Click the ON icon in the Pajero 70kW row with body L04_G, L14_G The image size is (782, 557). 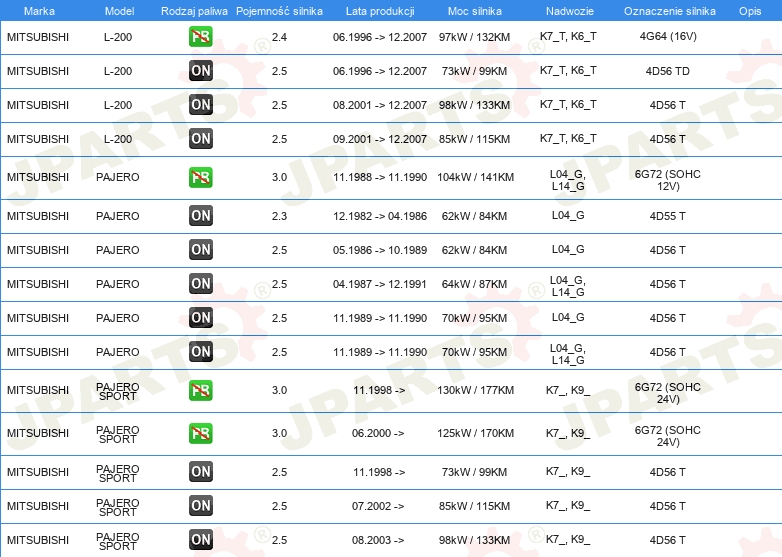point(200,352)
